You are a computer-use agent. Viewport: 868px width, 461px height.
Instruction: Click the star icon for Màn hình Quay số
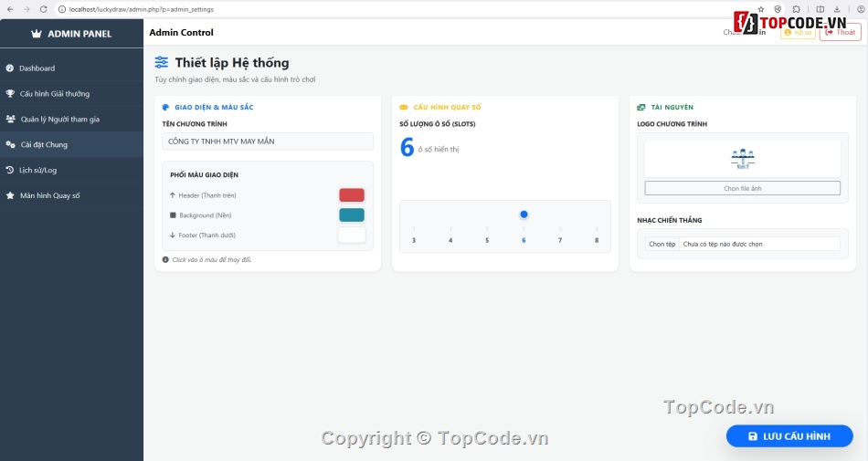[10, 195]
